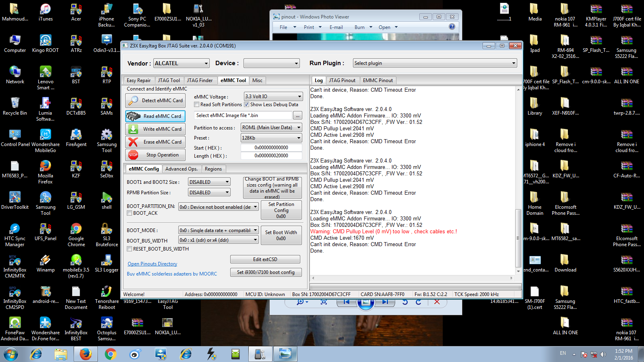
Task: Open the BOOT_PARTITION_EN dropdown
Action: pos(218,207)
